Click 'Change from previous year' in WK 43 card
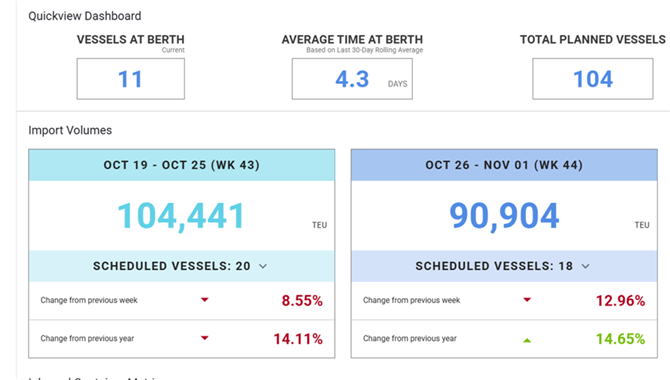670x380 pixels. coord(87,339)
